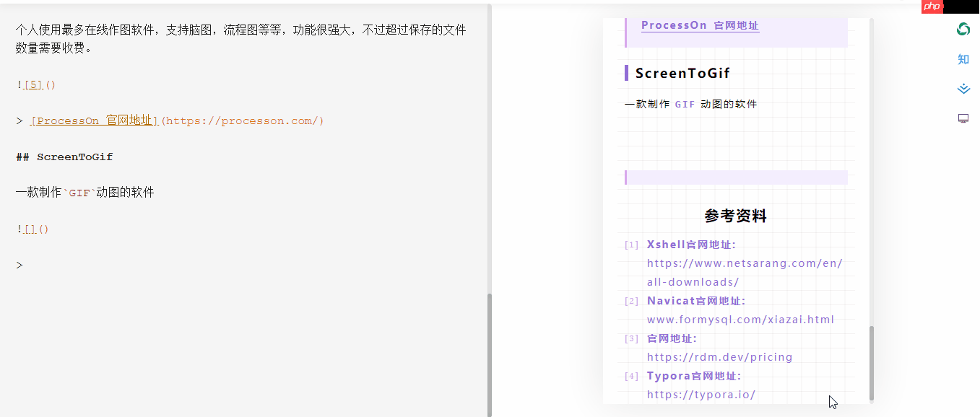This screenshot has width=980, height=417.
Task: Open the ProcessOn 官网地址 link in preview
Action: (699, 25)
